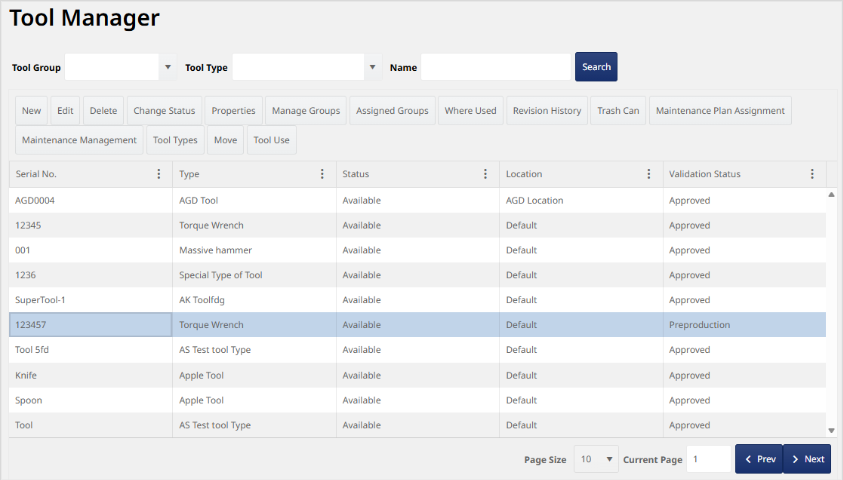This screenshot has height=480, width=843.
Task: Expand the Tool Type dropdown
Action: [x=372, y=67]
